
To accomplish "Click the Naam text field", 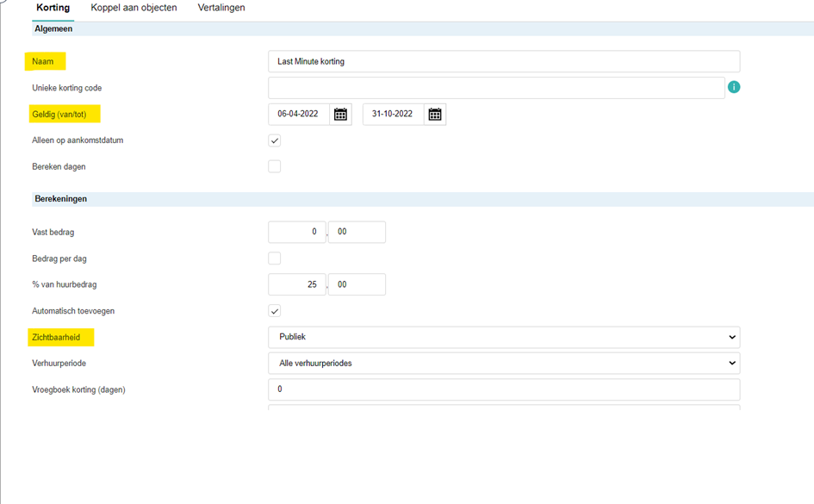I will coord(504,61).
